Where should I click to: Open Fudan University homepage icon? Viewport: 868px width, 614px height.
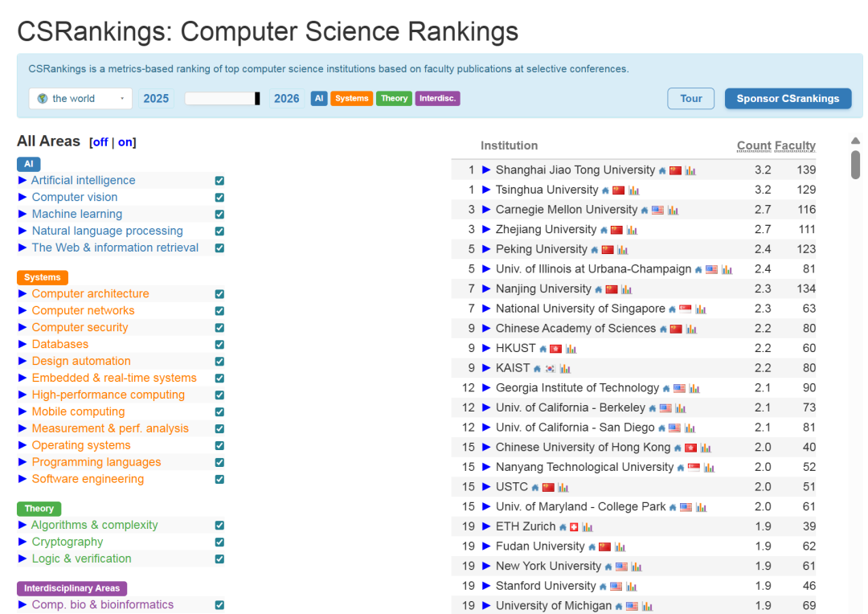[x=592, y=547]
